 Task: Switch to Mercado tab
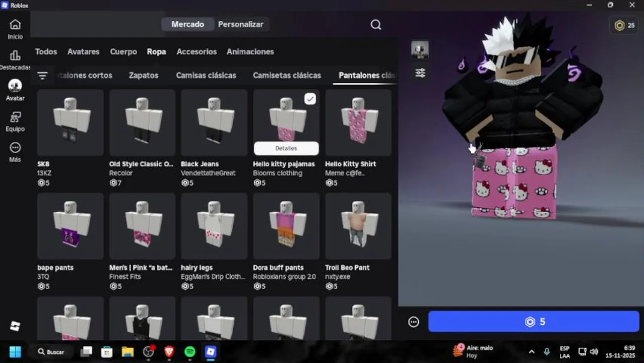point(187,24)
